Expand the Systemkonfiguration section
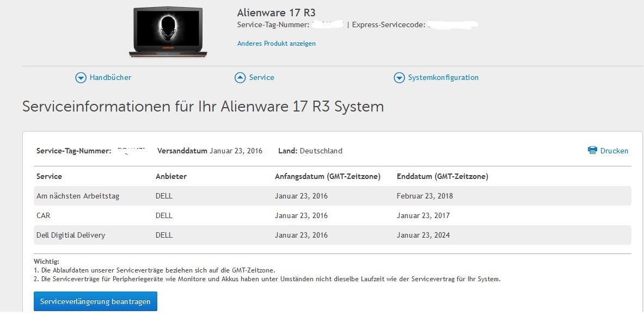The height and width of the screenshot is (316, 644). click(443, 78)
